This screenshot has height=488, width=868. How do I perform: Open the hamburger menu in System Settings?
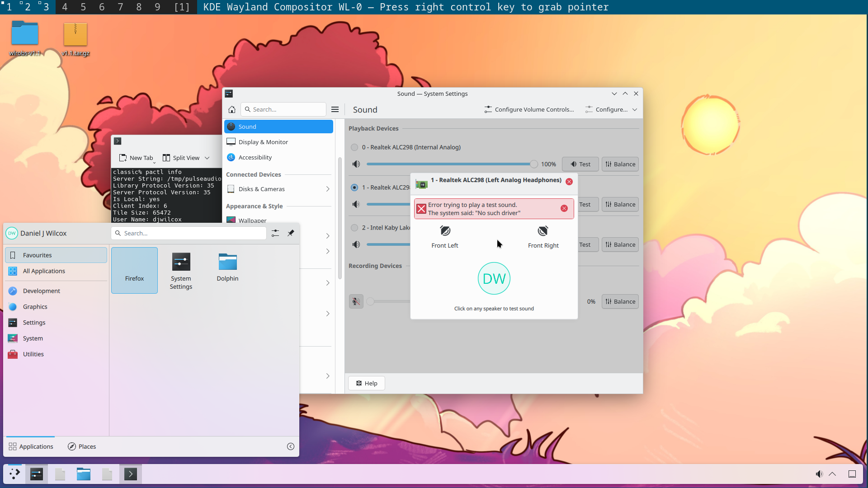pyautogui.click(x=335, y=109)
